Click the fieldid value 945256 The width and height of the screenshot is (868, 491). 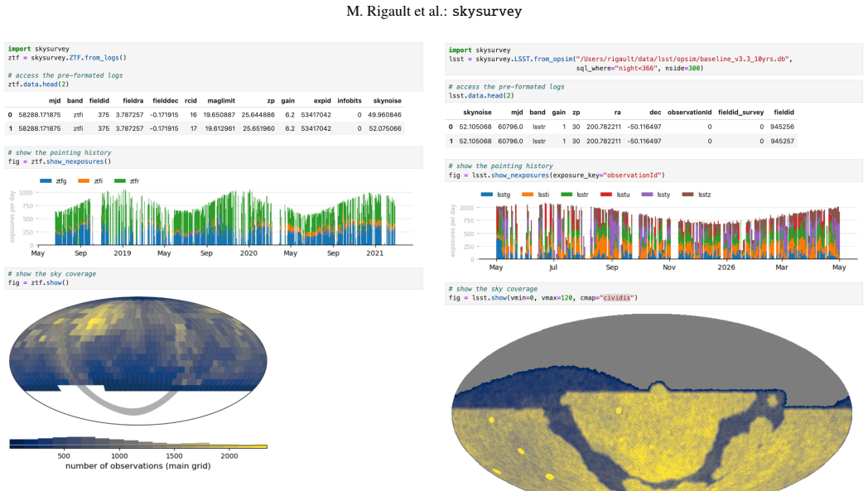782,127
